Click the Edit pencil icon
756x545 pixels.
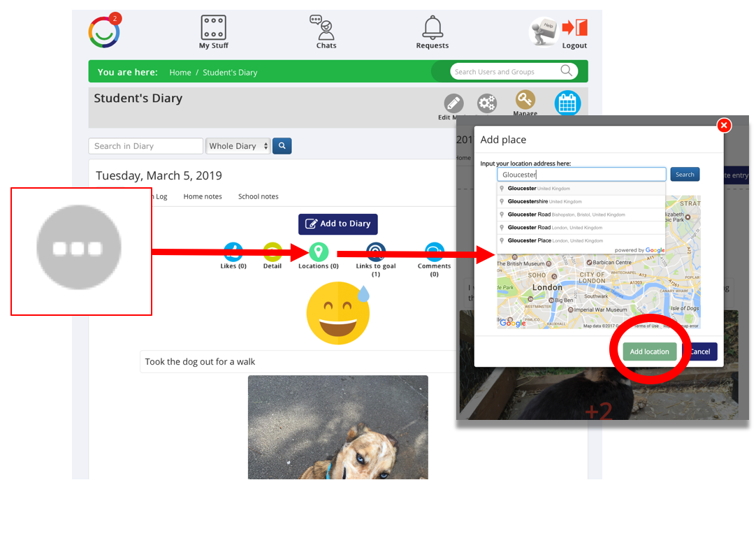click(x=453, y=103)
